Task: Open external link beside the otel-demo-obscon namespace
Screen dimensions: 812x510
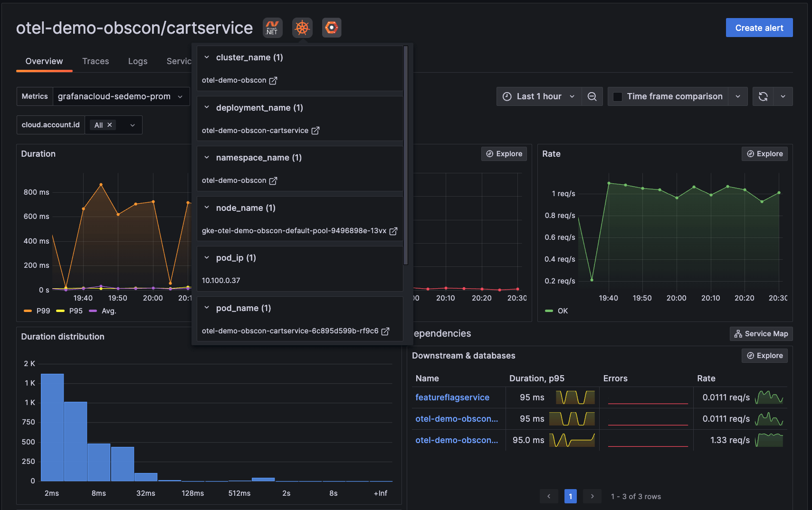Action: pos(273,180)
